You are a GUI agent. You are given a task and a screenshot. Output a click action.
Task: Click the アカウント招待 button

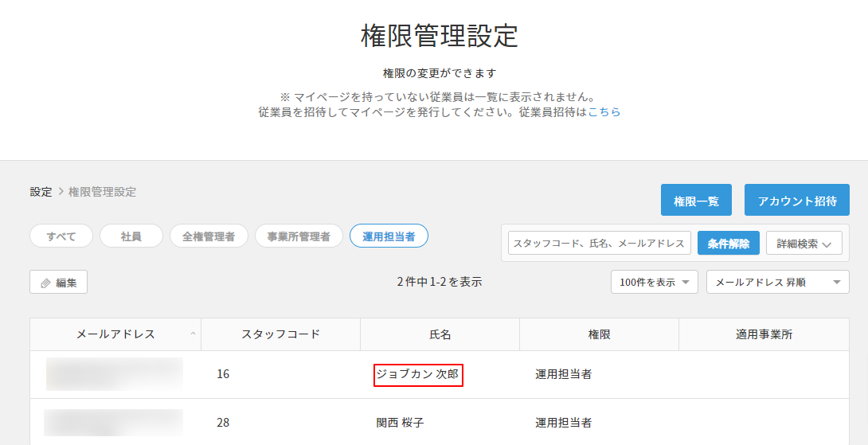[796, 201]
